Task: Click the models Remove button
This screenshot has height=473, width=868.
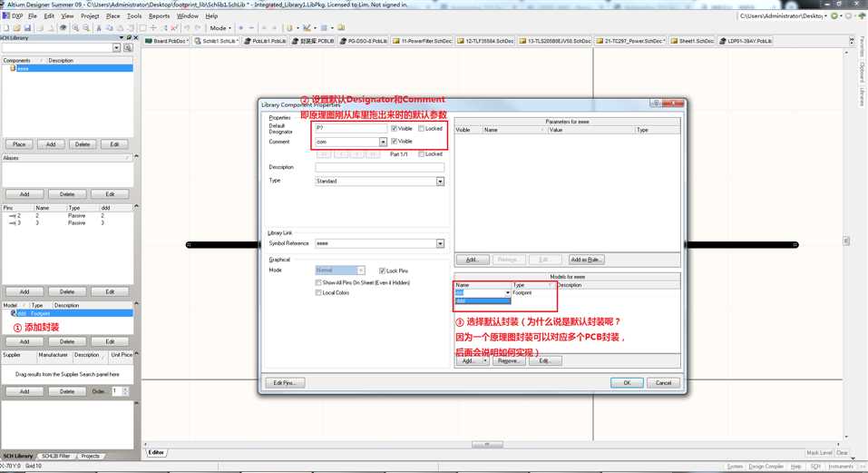Action: tap(508, 360)
